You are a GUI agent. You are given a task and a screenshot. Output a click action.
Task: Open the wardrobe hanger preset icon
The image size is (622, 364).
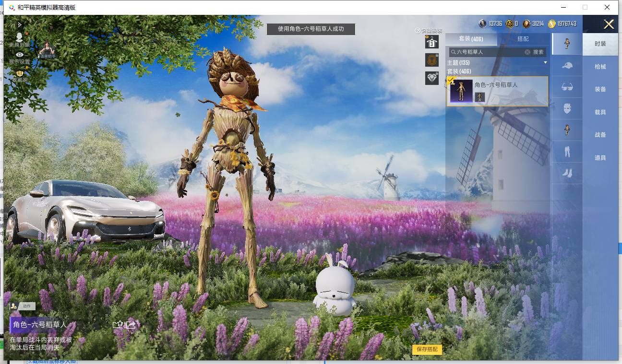[432, 42]
